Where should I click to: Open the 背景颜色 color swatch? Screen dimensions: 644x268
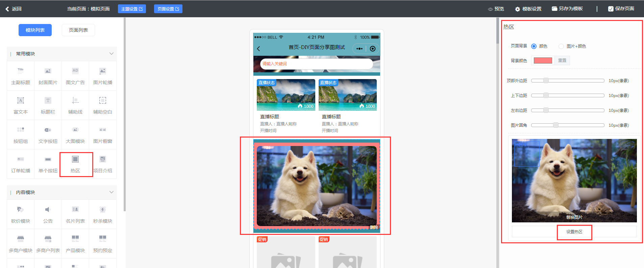(543, 60)
